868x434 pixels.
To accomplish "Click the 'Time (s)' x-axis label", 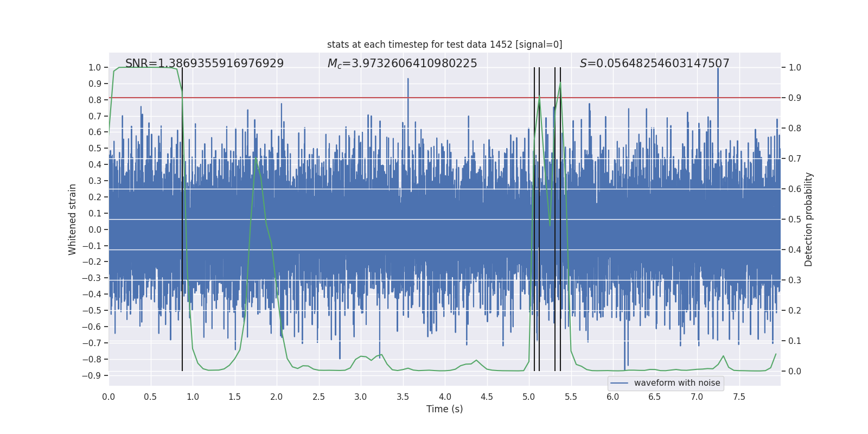I will pos(444,409).
